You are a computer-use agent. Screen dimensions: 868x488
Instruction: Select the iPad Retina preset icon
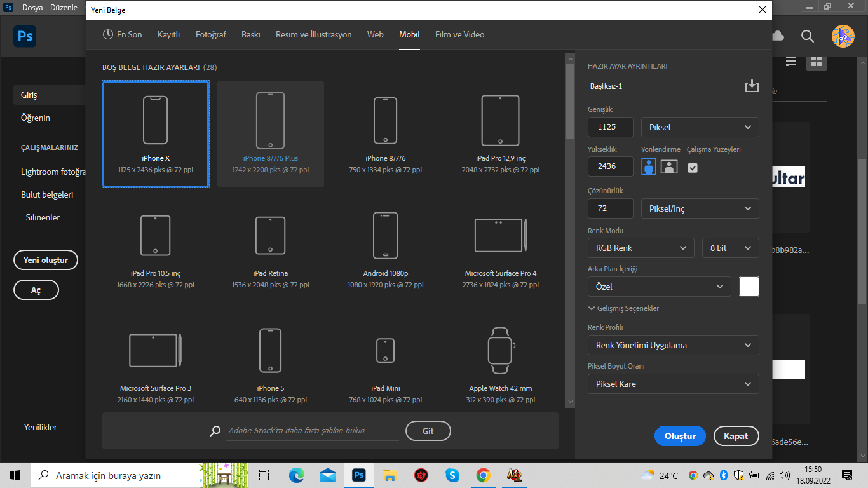[x=271, y=235]
